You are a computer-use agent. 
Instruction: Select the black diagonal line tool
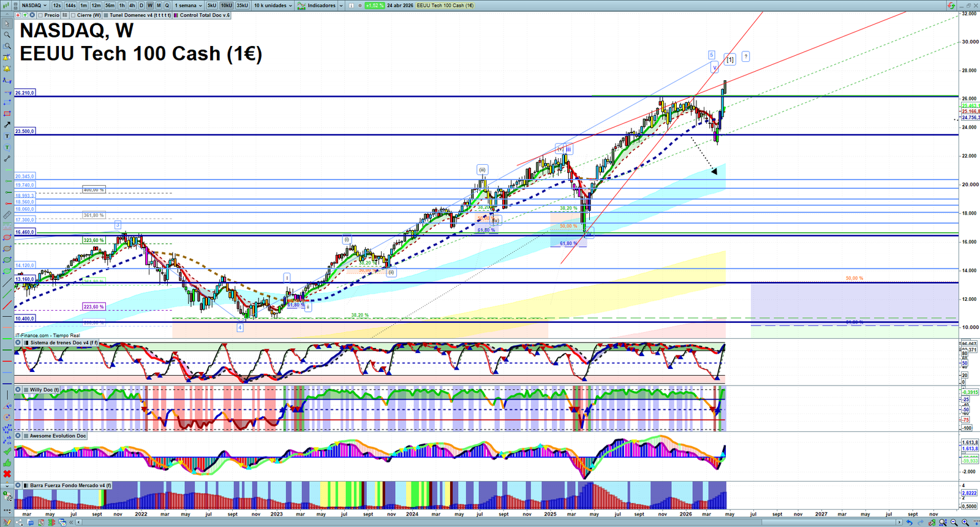coord(7,282)
